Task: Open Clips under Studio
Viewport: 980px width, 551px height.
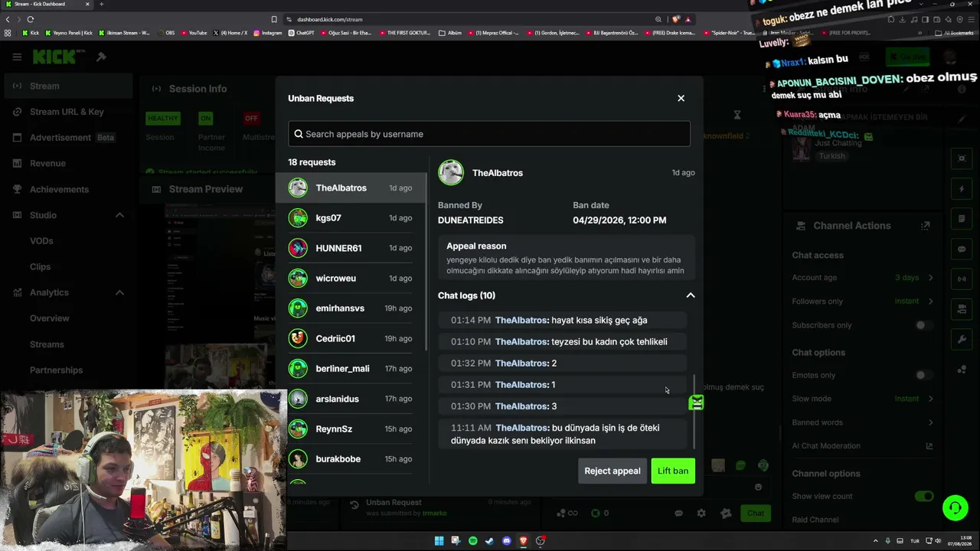Action: pyautogui.click(x=40, y=266)
